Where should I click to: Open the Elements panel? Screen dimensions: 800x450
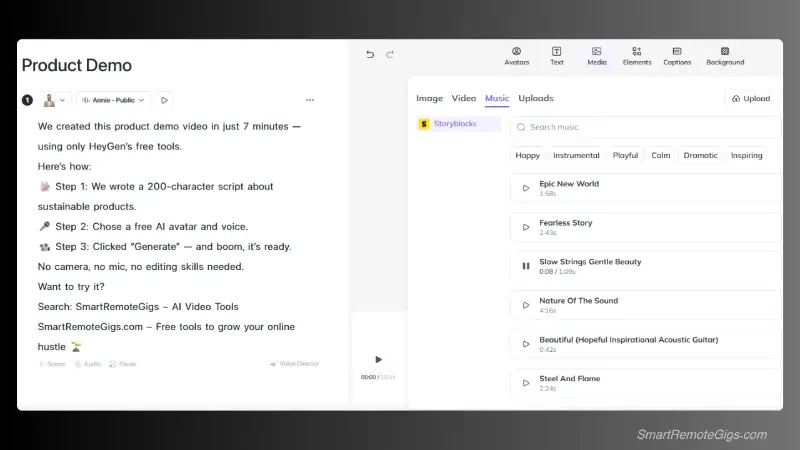pyautogui.click(x=637, y=56)
